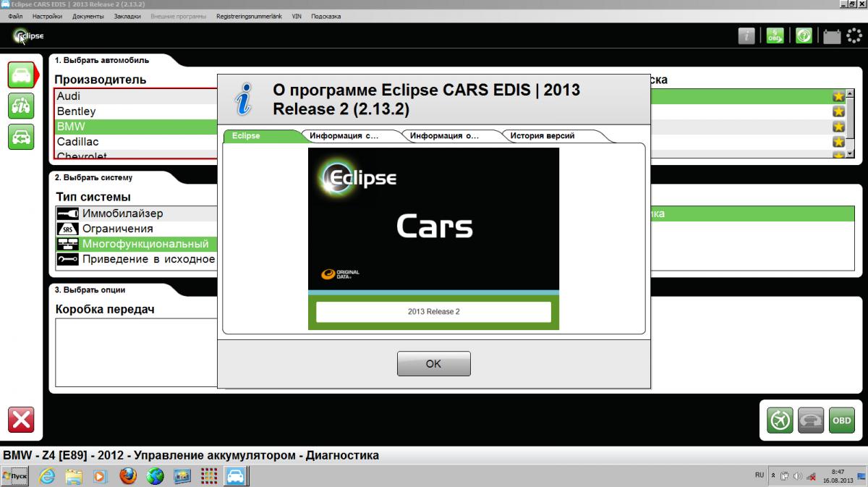
Task: Open the media player taskbar icon
Action: tap(101, 476)
